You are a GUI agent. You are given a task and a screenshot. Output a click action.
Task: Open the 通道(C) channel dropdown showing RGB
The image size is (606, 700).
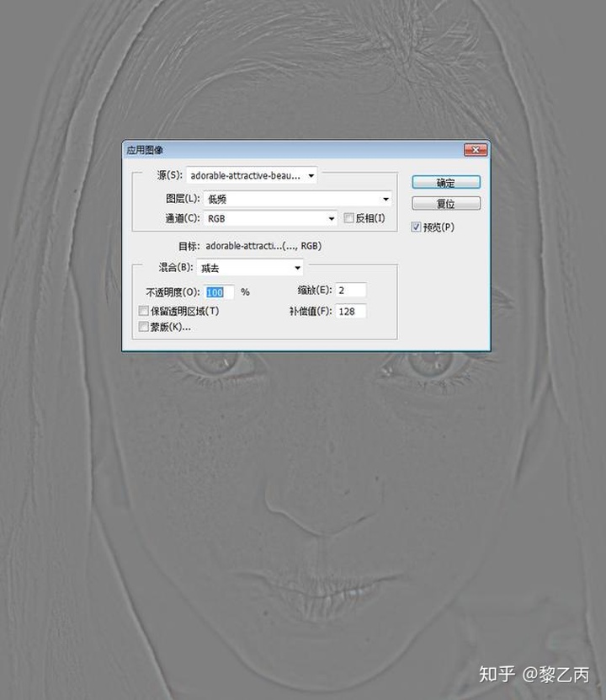tap(270, 218)
